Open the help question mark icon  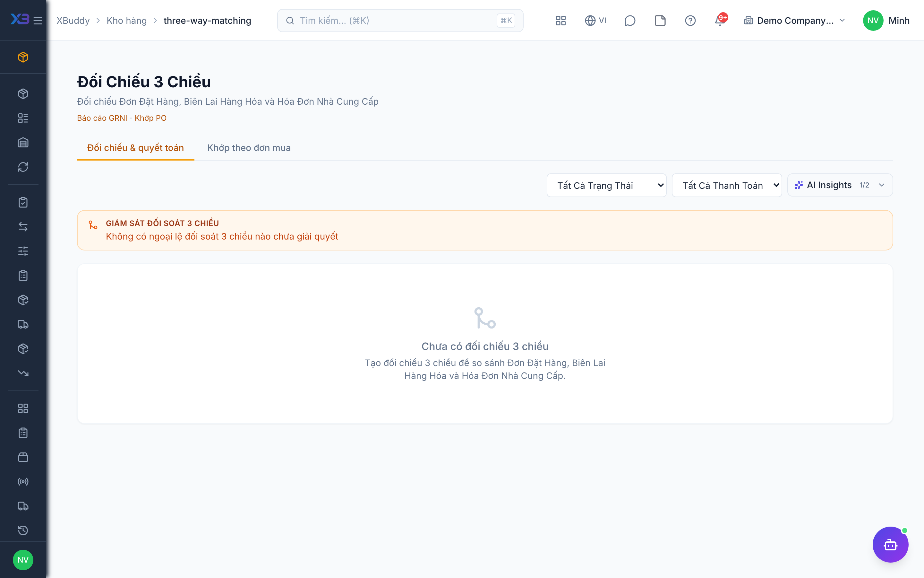point(690,20)
